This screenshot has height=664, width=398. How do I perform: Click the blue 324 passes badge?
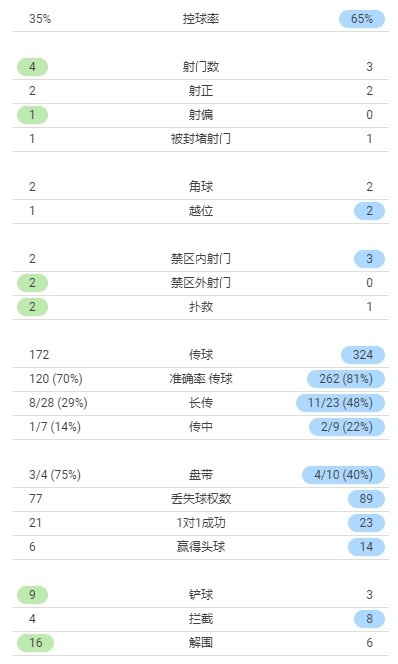point(363,355)
